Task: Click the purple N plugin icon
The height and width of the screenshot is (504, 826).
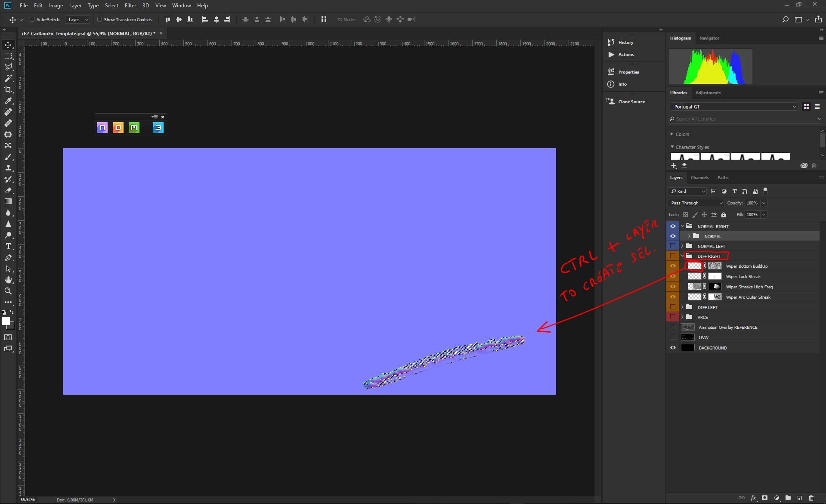Action: pyautogui.click(x=102, y=128)
